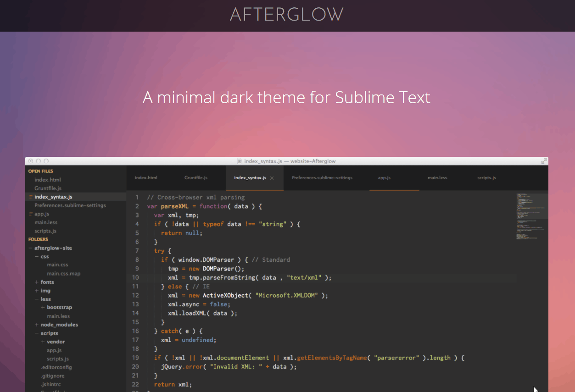Click the "parsererror" string in code
The image size is (575, 392).
(x=396, y=358)
